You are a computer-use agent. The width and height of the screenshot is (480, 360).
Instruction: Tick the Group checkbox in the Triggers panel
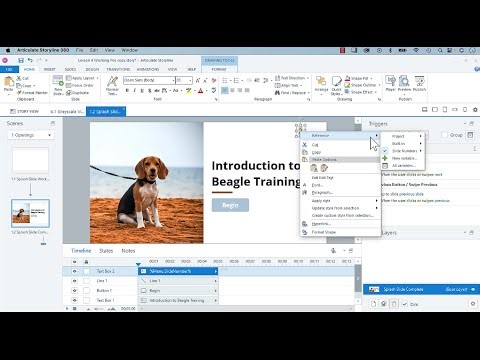pyautogui.click(x=444, y=135)
